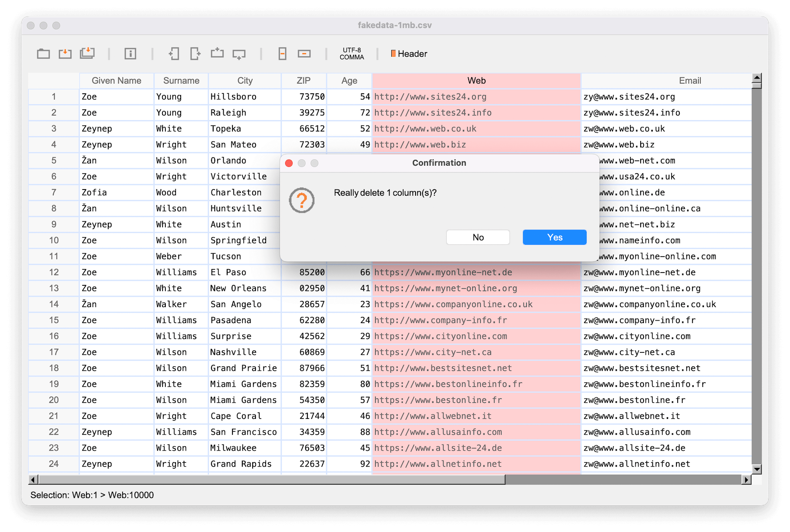This screenshot has width=790, height=532.
Task: Insert row above icon
Action: coord(217,53)
